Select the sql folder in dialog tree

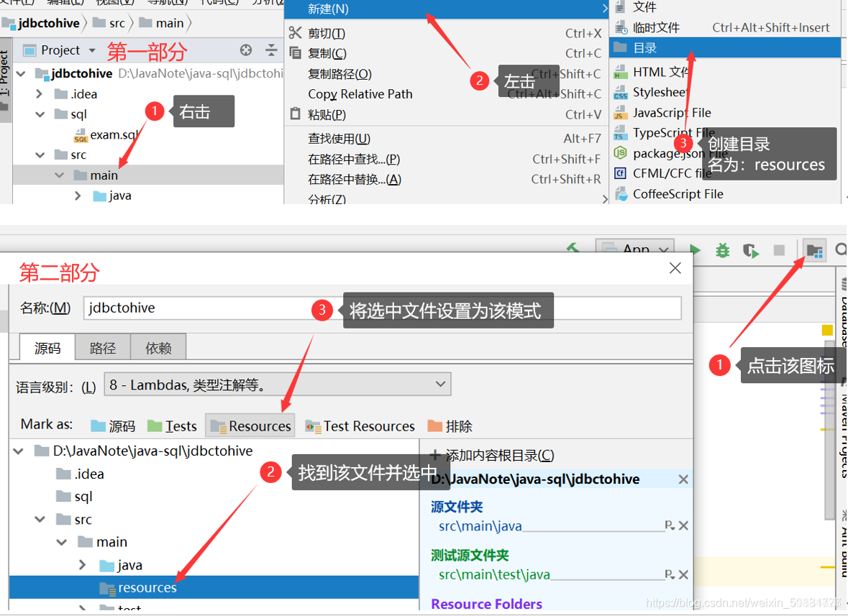75,496
